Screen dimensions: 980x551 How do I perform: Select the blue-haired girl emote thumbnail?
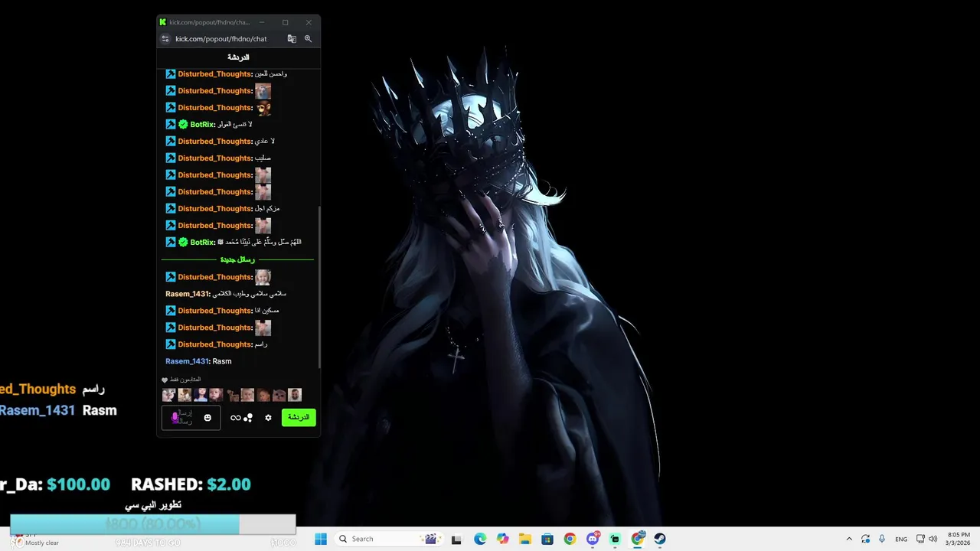coord(201,395)
